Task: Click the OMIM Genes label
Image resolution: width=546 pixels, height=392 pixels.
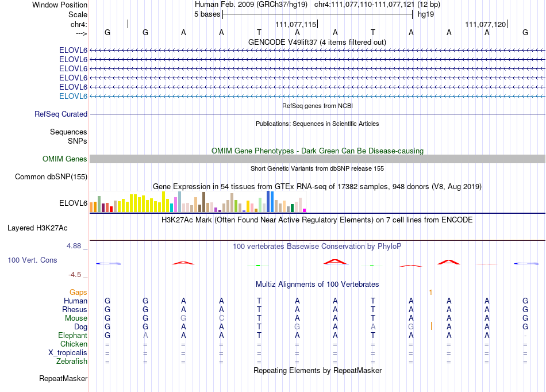Action: (65, 159)
